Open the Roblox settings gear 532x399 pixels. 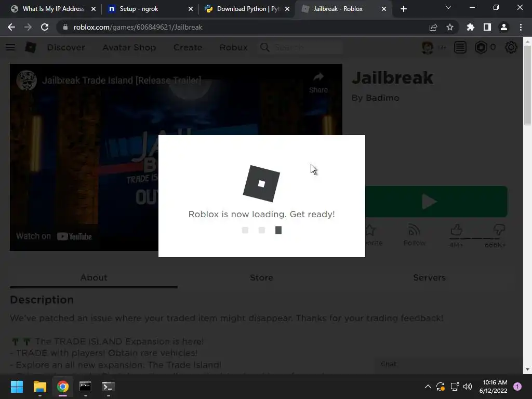point(511,47)
